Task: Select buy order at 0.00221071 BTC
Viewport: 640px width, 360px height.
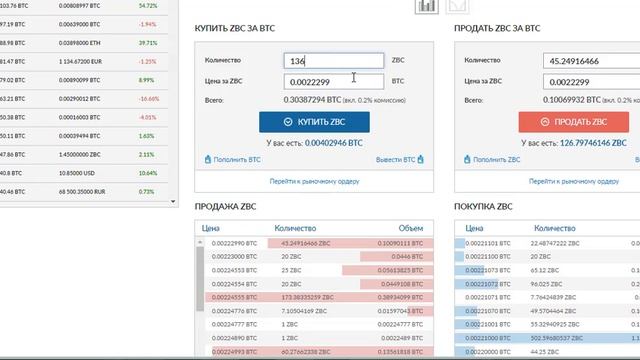Action: (x=547, y=298)
